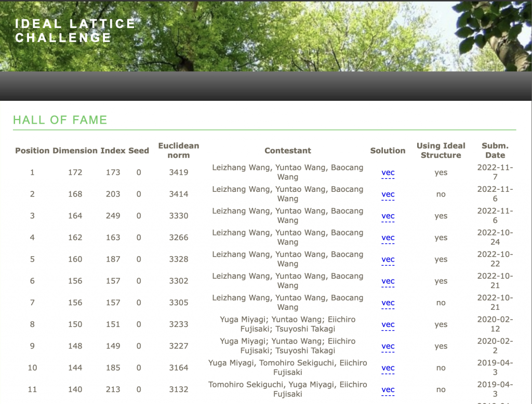Select the Euclidean norm value 3132

point(179,390)
